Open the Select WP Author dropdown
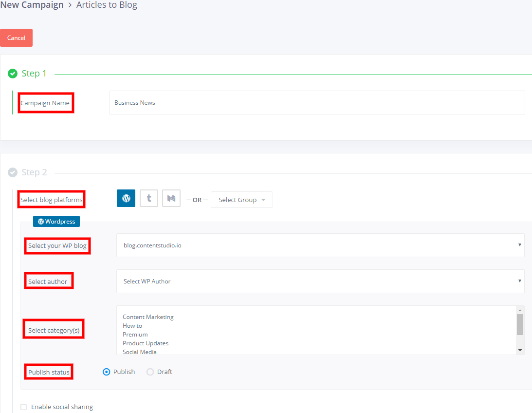The image size is (532, 413). pos(320,281)
